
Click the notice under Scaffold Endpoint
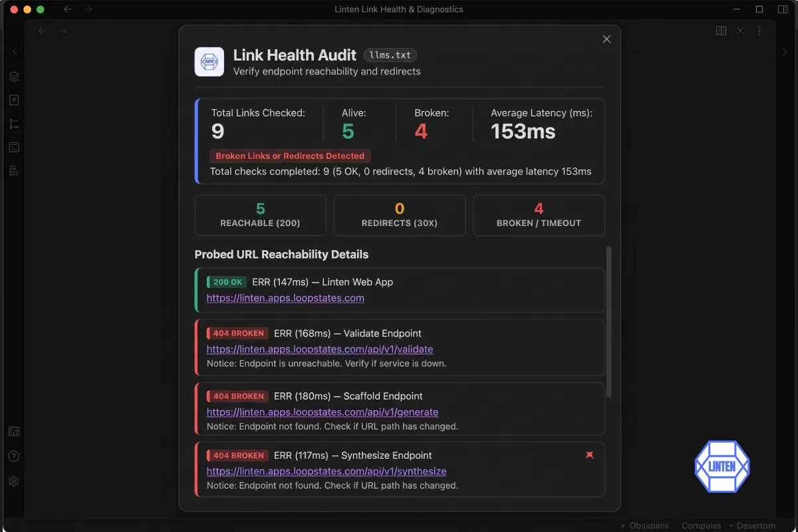332,426
